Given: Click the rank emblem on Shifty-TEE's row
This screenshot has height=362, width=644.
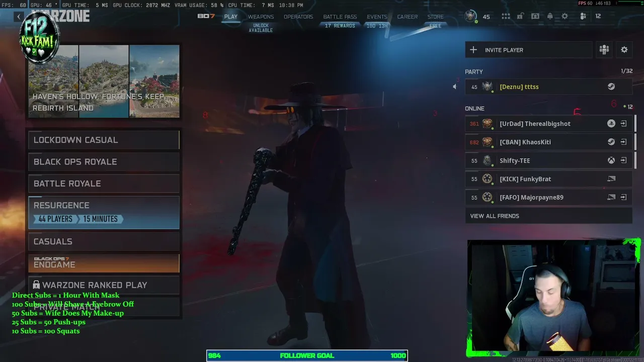Looking at the screenshot, I should (487, 160).
